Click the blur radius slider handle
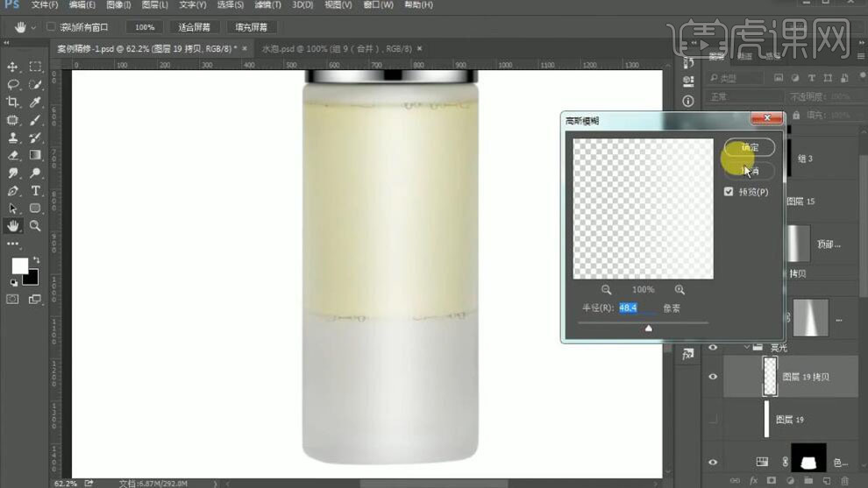This screenshot has height=488, width=868. pos(649,329)
